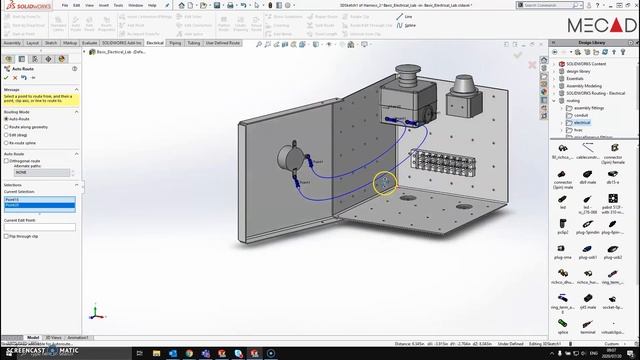The width and height of the screenshot is (640, 360).
Task: Click the Print icon in top toolbar
Action: pyautogui.click(x=230, y=5)
